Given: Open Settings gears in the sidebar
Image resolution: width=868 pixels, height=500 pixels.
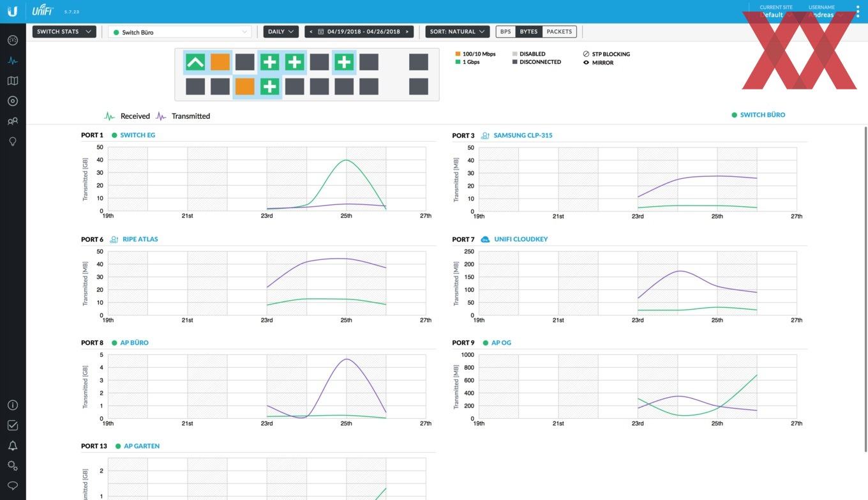Looking at the screenshot, I should click(13, 466).
